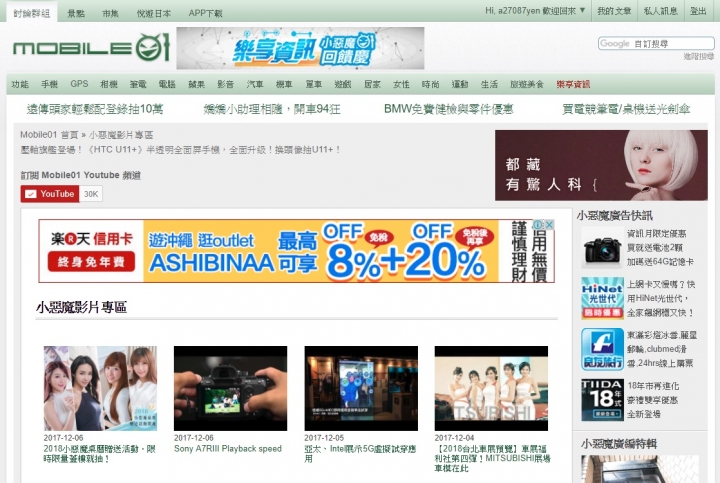Open the 電腦 category
The height and width of the screenshot is (483, 720).
[167, 84]
